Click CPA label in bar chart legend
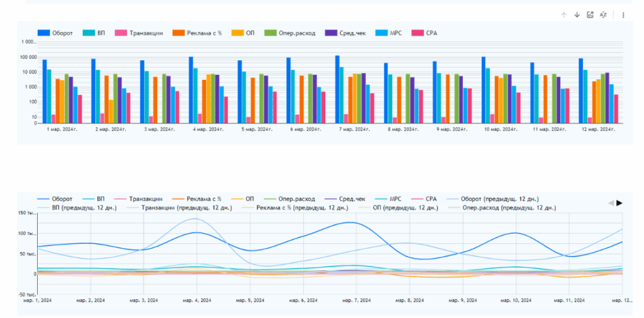644x318 pixels. (431, 33)
